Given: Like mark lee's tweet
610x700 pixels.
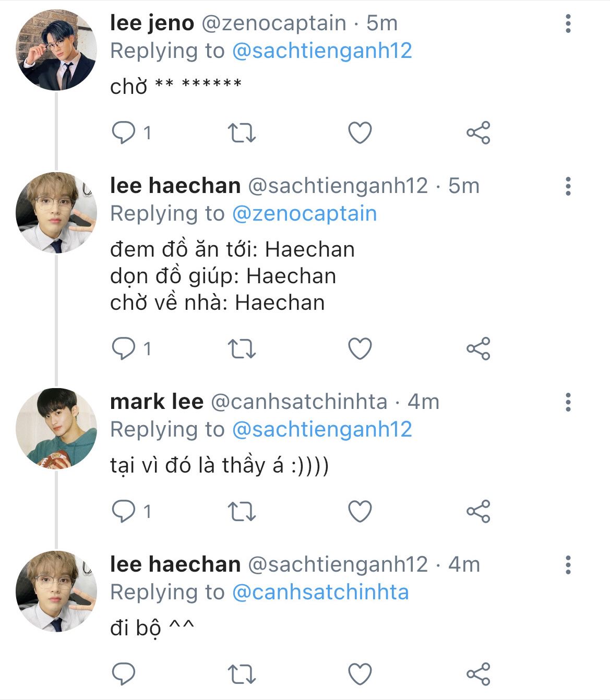Looking at the screenshot, I should pyautogui.click(x=360, y=511).
